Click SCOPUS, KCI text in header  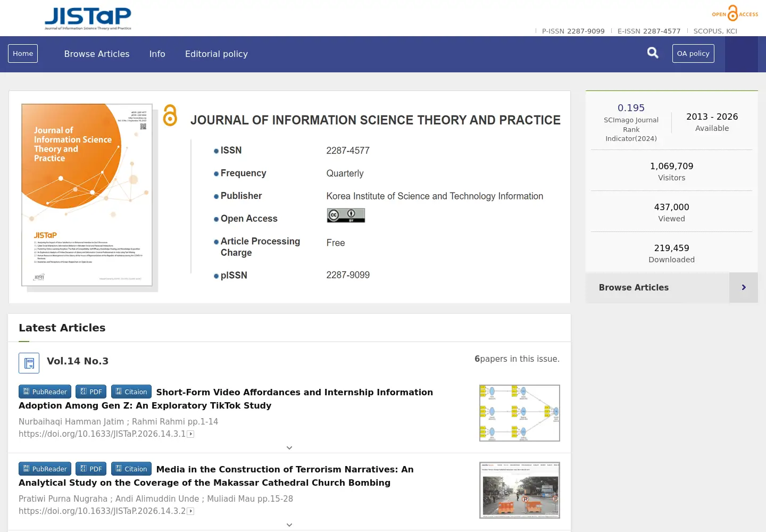(x=715, y=31)
